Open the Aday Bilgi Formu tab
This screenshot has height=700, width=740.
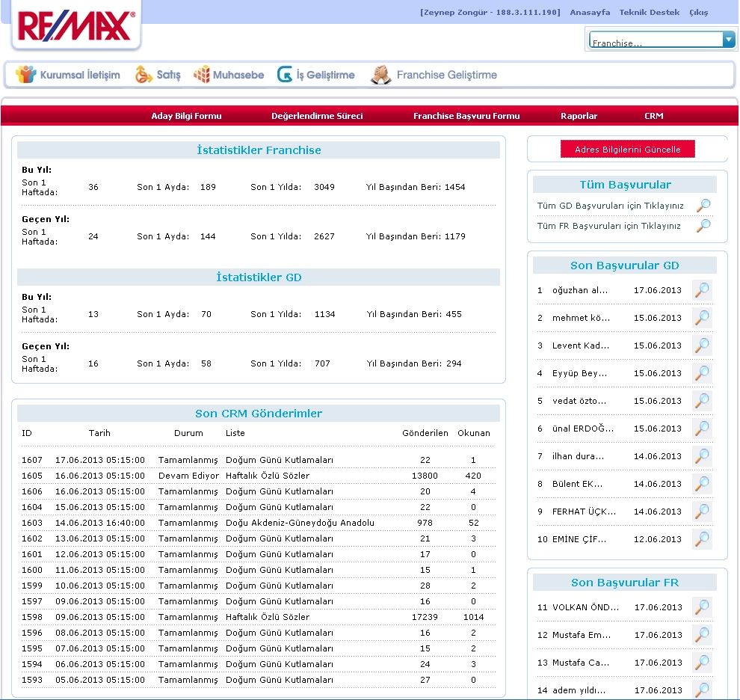pyautogui.click(x=186, y=116)
